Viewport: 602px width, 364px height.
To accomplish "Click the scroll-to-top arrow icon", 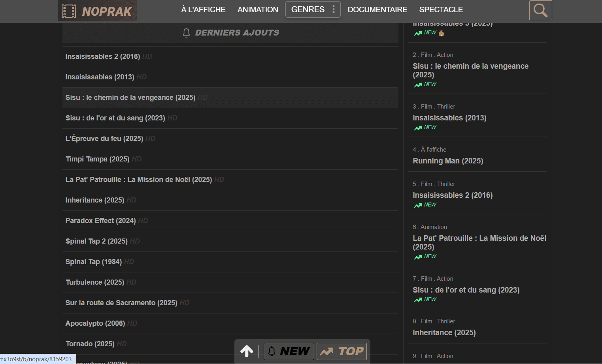I will click(247, 351).
